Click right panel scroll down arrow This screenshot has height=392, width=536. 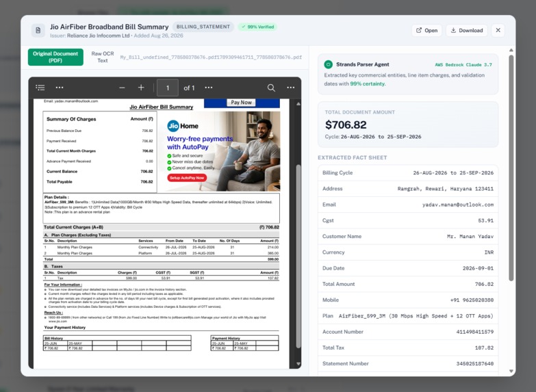pyautogui.click(x=511, y=371)
